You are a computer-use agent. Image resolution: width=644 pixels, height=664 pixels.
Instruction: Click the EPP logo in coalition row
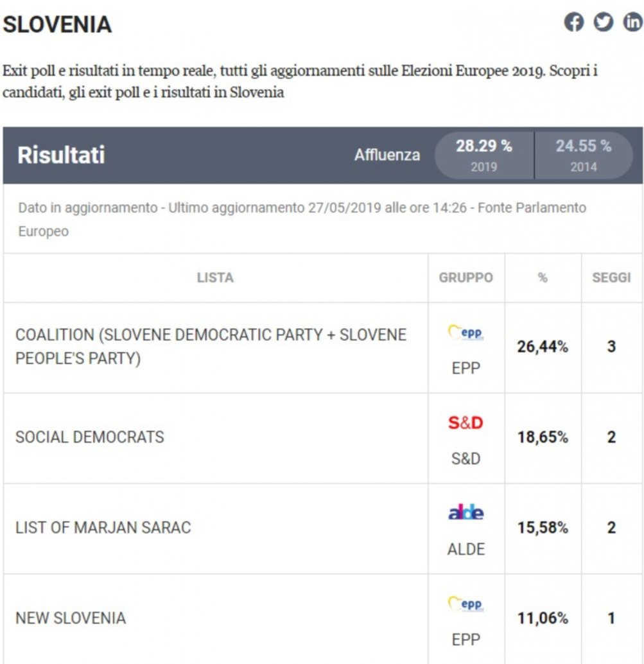coord(466,333)
